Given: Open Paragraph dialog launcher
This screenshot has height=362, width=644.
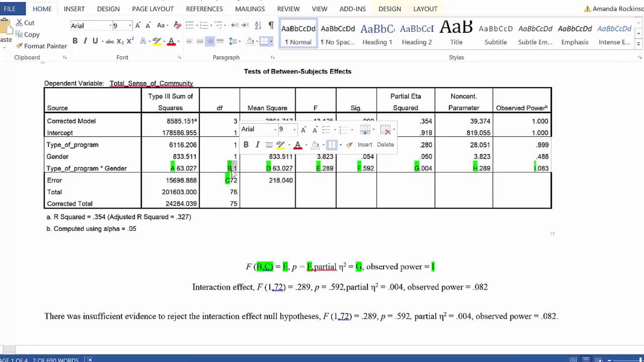Looking at the screenshot, I should tap(273, 58).
